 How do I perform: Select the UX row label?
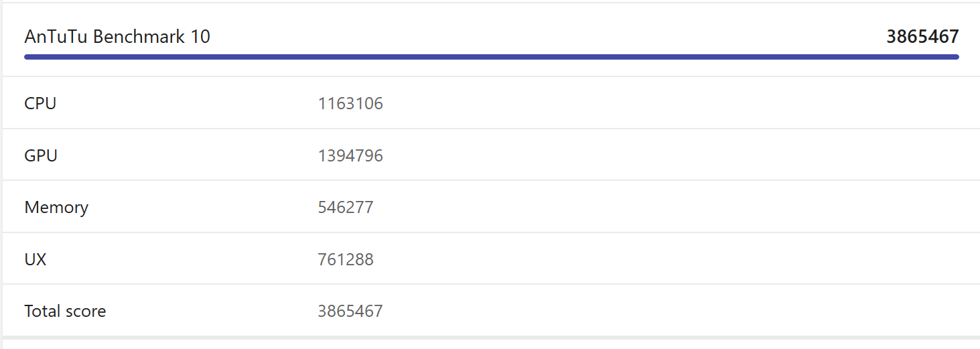click(36, 259)
